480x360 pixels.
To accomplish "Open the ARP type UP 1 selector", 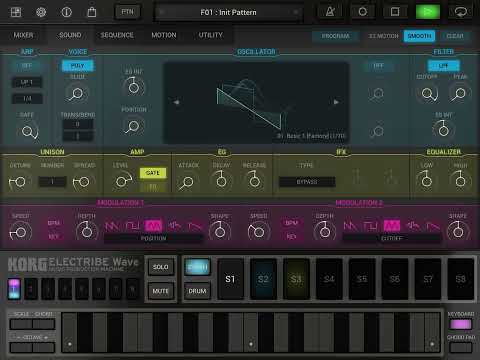I will 27,82.
